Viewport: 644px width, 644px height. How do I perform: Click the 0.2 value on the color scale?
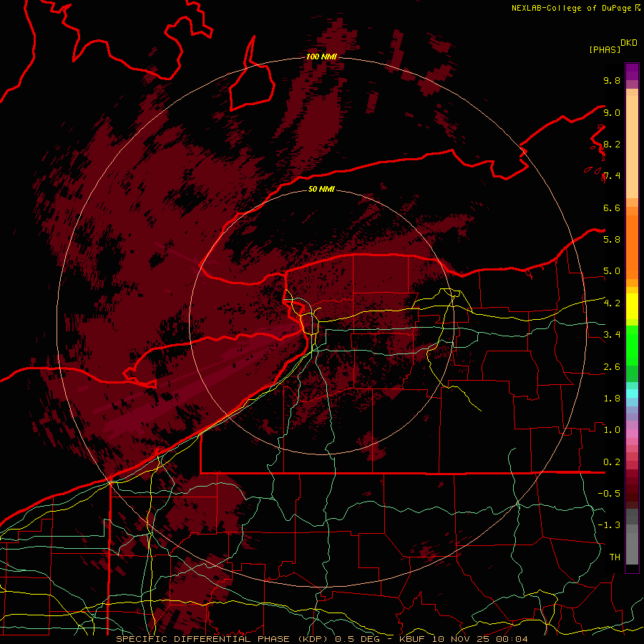[612, 462]
